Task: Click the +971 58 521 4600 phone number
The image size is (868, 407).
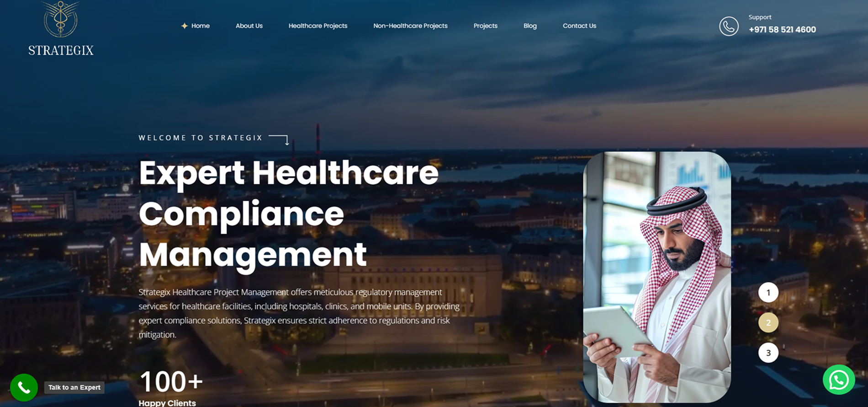Action: click(x=782, y=30)
